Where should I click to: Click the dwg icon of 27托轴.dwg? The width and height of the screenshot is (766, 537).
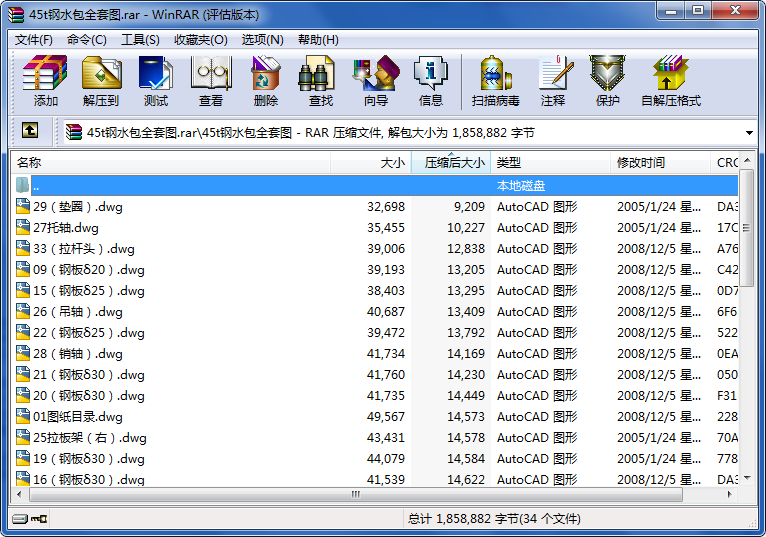pos(22,227)
